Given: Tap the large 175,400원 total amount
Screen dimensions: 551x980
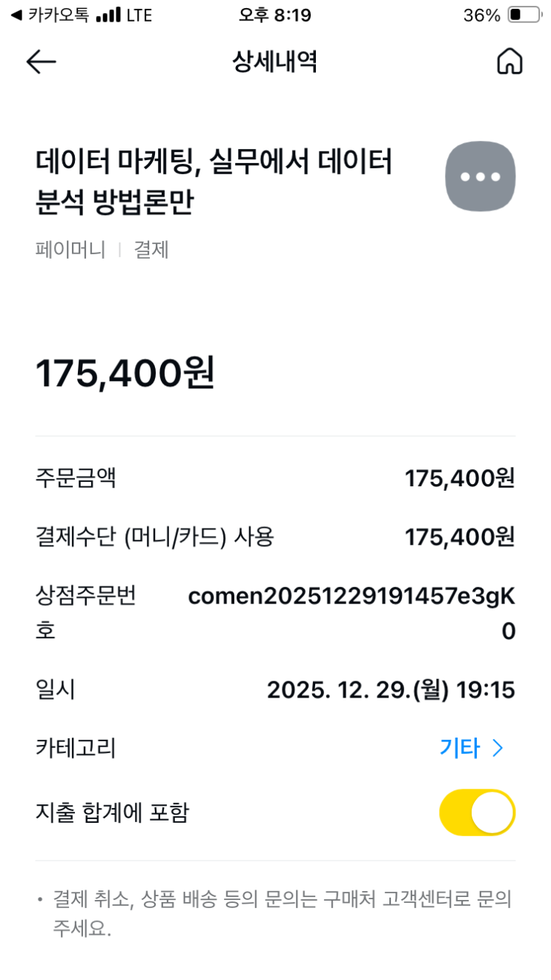Looking at the screenshot, I should pos(125,373).
